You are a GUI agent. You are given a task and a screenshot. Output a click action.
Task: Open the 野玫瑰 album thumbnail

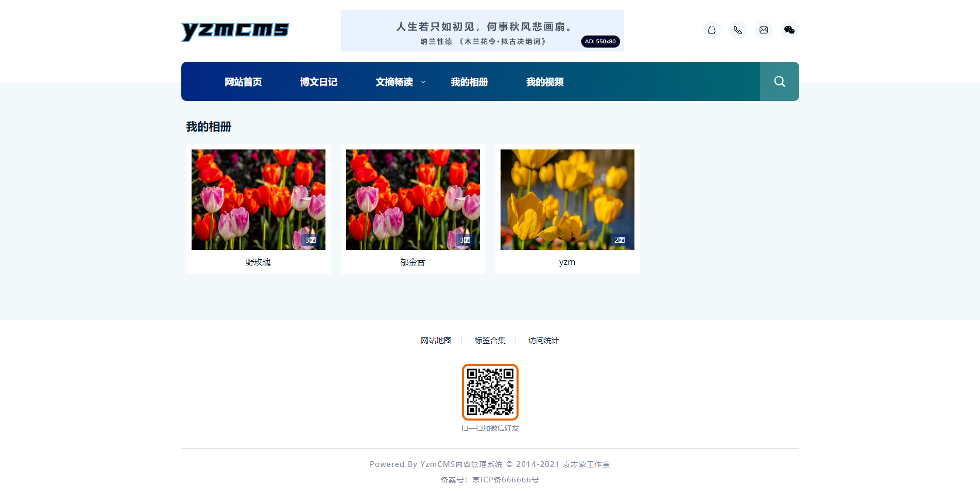(259, 200)
